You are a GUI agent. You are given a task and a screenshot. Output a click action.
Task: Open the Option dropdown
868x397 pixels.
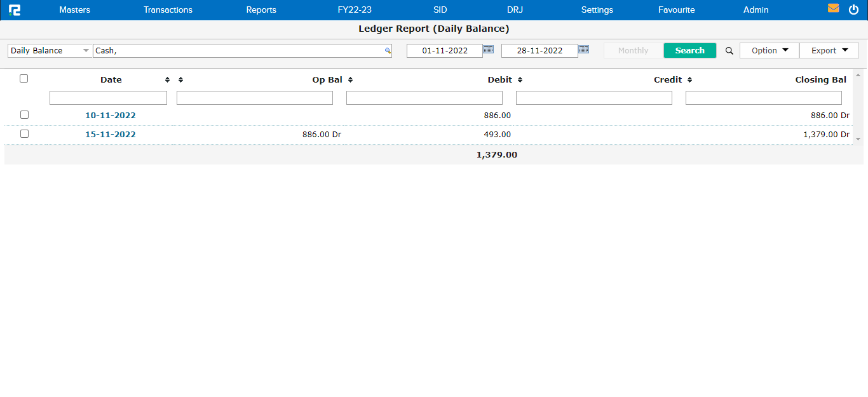click(x=769, y=51)
